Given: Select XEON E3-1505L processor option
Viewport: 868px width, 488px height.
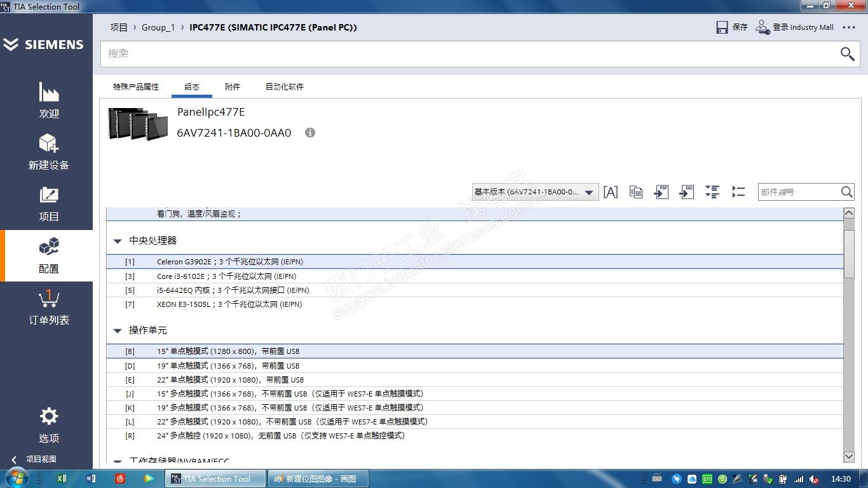Looking at the screenshot, I should click(x=475, y=304).
